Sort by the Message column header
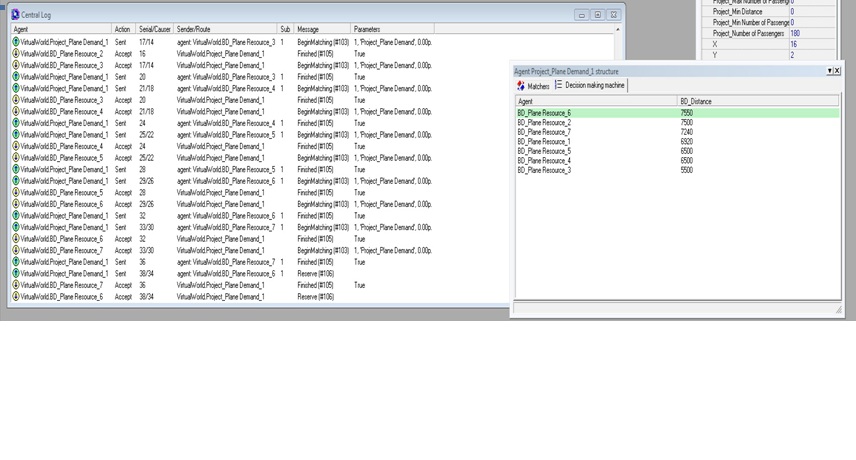The height and width of the screenshot is (460, 856). coord(322,29)
